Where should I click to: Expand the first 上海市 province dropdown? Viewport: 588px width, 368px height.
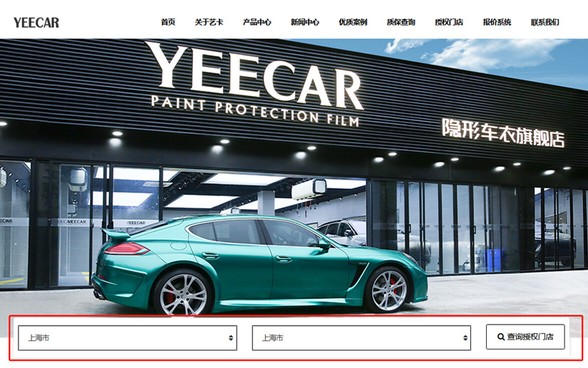[128, 338]
